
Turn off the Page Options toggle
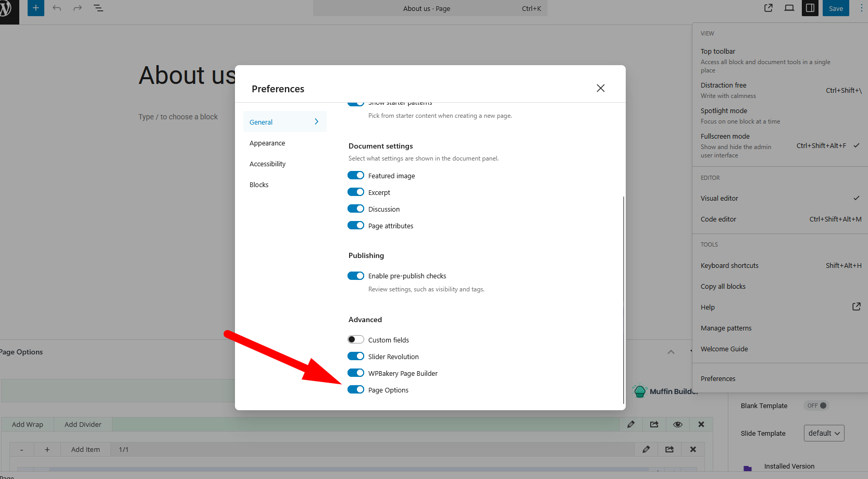pyautogui.click(x=356, y=390)
